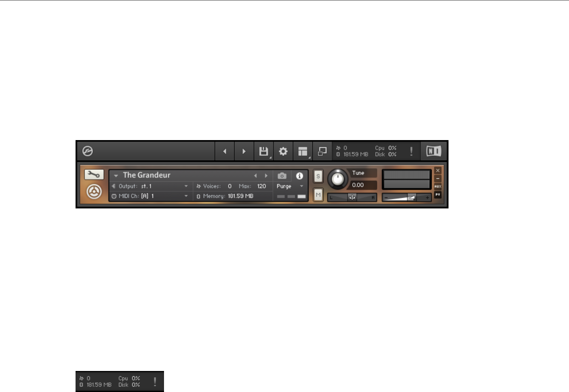Show instrument info with i icon
The width and height of the screenshot is (569, 392).
coord(299,175)
